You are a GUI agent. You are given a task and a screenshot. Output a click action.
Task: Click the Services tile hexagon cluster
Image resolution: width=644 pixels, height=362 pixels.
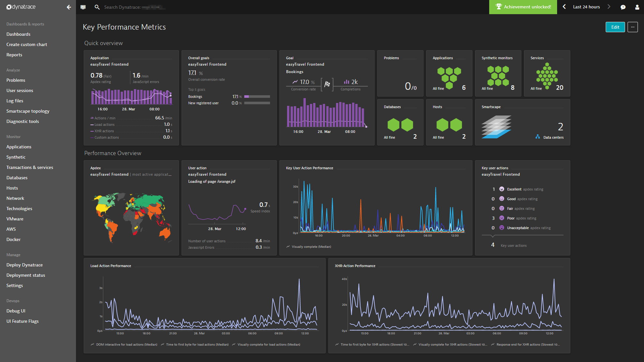(547, 76)
